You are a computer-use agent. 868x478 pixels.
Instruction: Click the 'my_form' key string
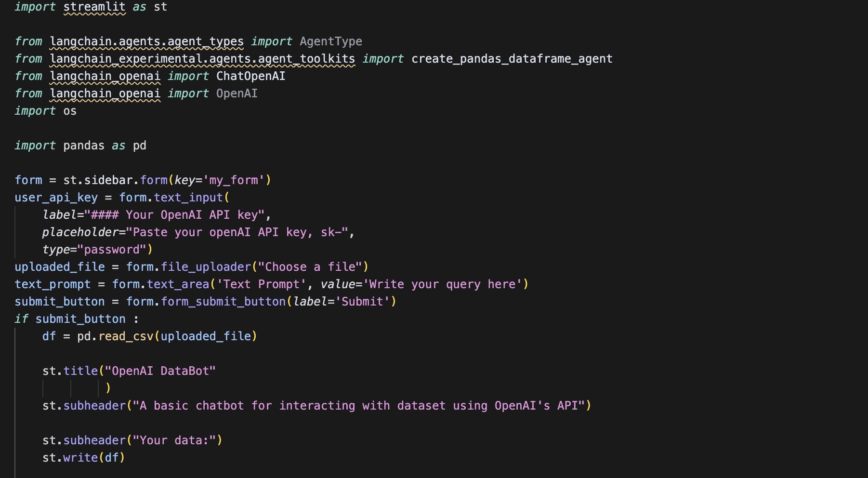[x=234, y=181]
